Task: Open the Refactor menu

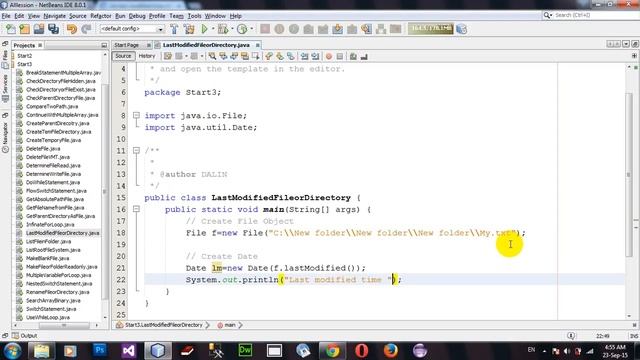Action: (101, 16)
